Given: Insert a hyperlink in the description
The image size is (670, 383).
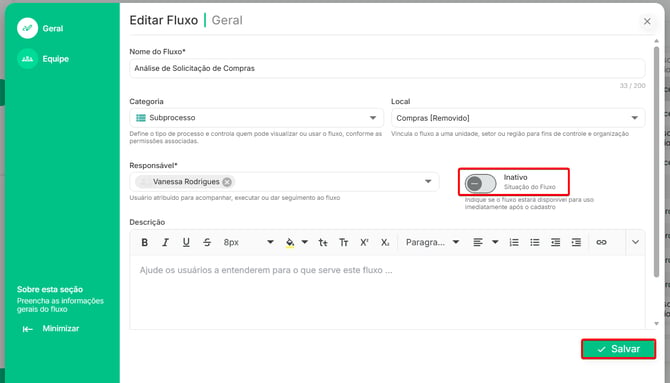Looking at the screenshot, I should (601, 242).
